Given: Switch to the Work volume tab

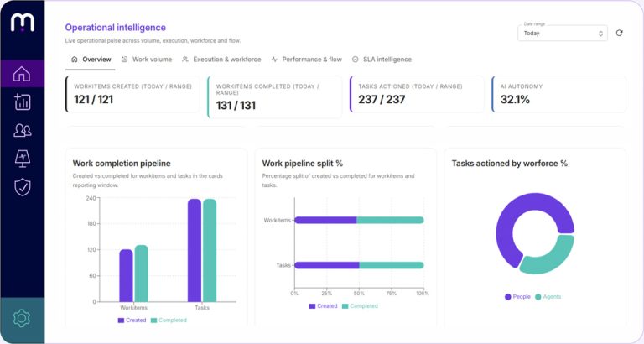Looking at the screenshot, I should (147, 60).
